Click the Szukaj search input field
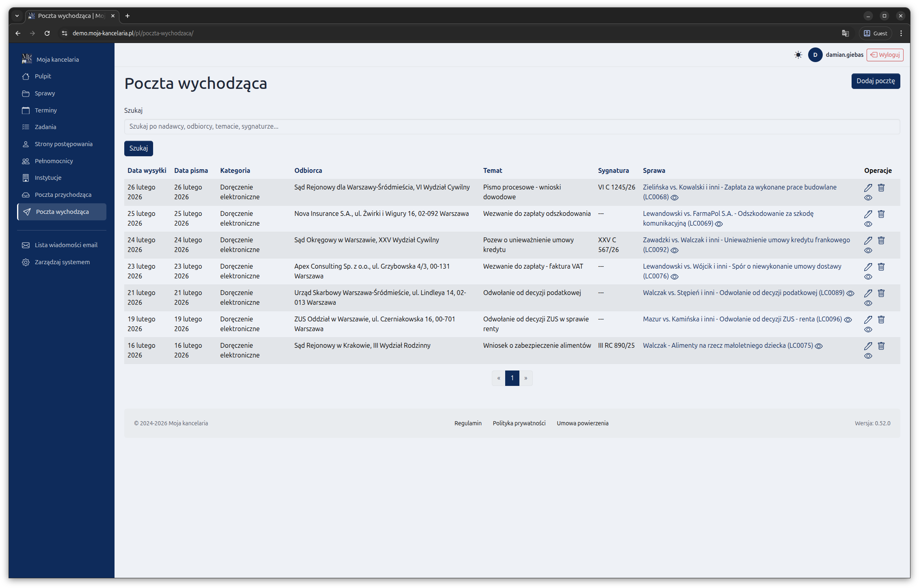Viewport: 919px width, 588px height. click(x=512, y=127)
